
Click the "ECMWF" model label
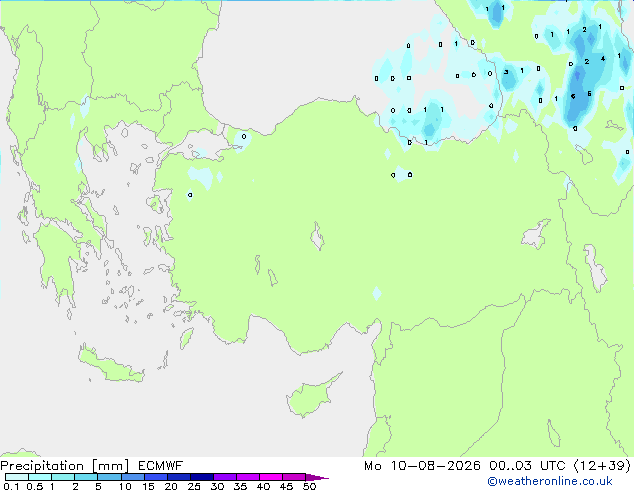pos(161,466)
